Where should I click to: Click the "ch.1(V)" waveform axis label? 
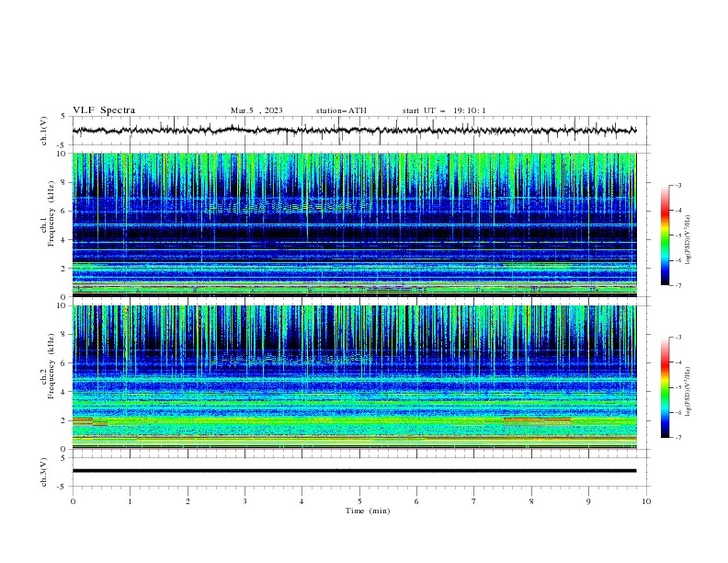[x=44, y=131]
